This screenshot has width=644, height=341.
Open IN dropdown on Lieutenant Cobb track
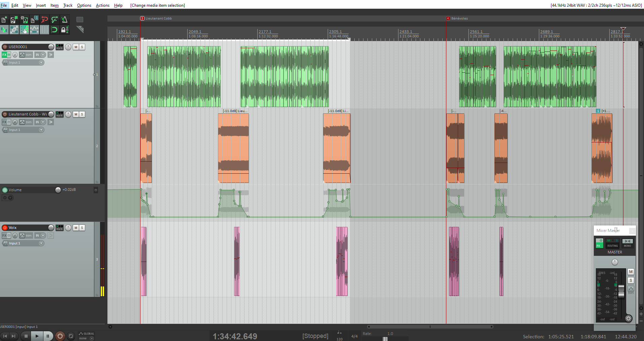tap(40, 122)
